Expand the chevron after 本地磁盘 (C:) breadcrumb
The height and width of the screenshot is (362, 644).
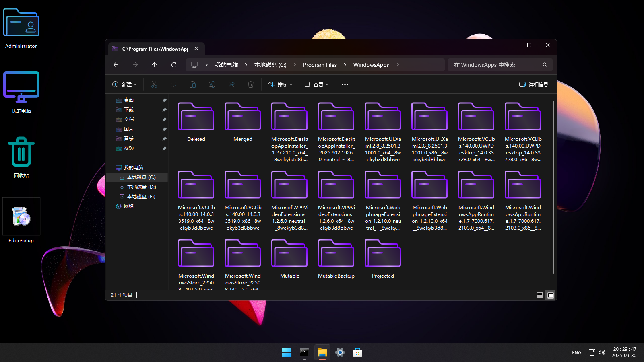coord(295,65)
